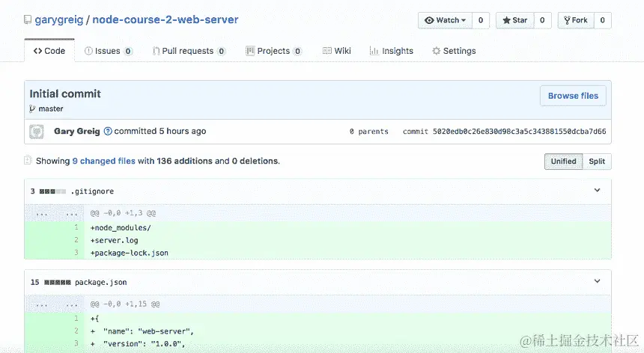644x353 pixels.
Task: Switch to the Issues tab
Action: [108, 51]
